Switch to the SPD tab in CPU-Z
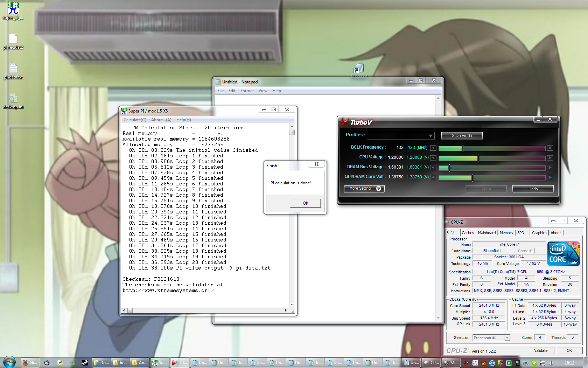Viewport: 588px width, 368px height. pos(521,233)
